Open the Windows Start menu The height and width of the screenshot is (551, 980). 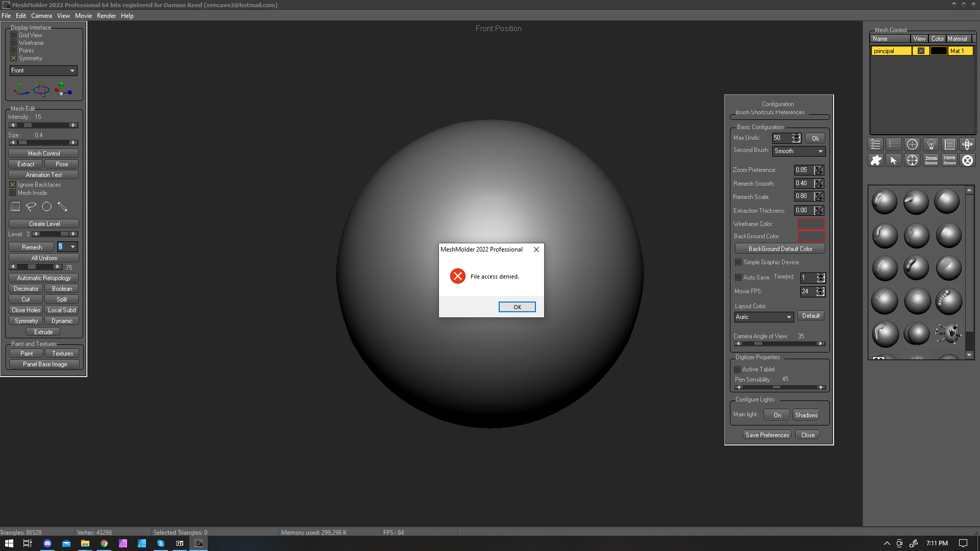pyautogui.click(x=9, y=543)
